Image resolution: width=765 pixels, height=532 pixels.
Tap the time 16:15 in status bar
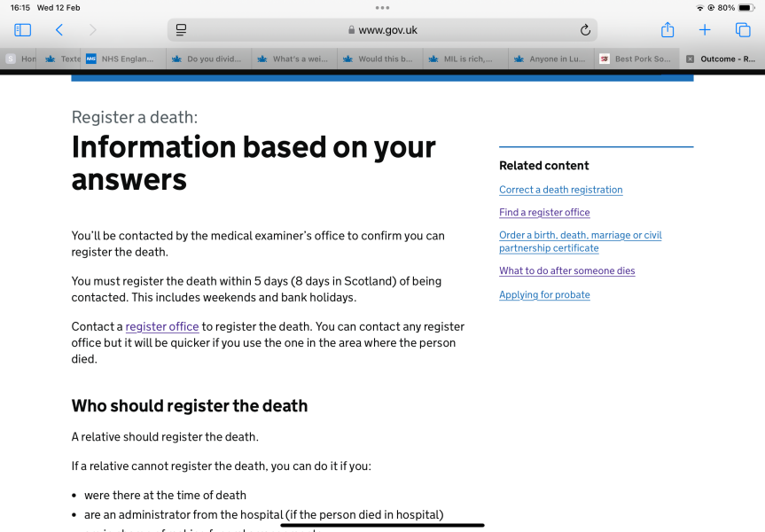pyautogui.click(x=20, y=8)
